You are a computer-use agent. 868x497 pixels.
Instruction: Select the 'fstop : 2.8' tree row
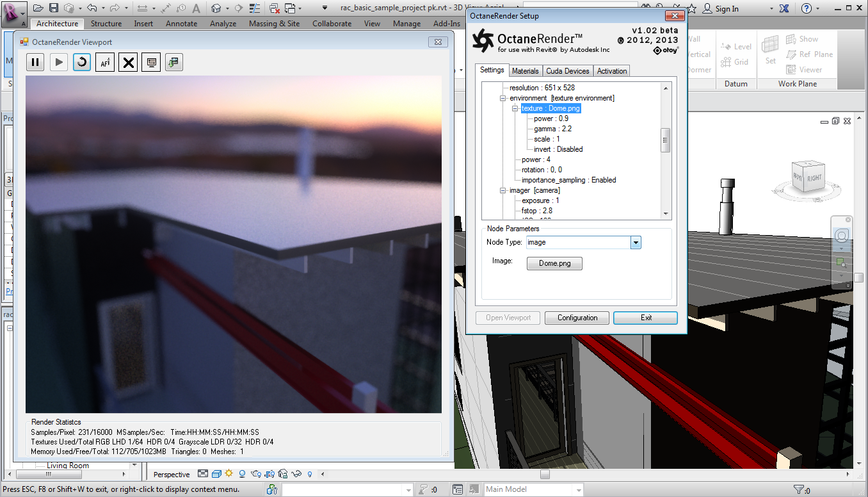coord(537,211)
